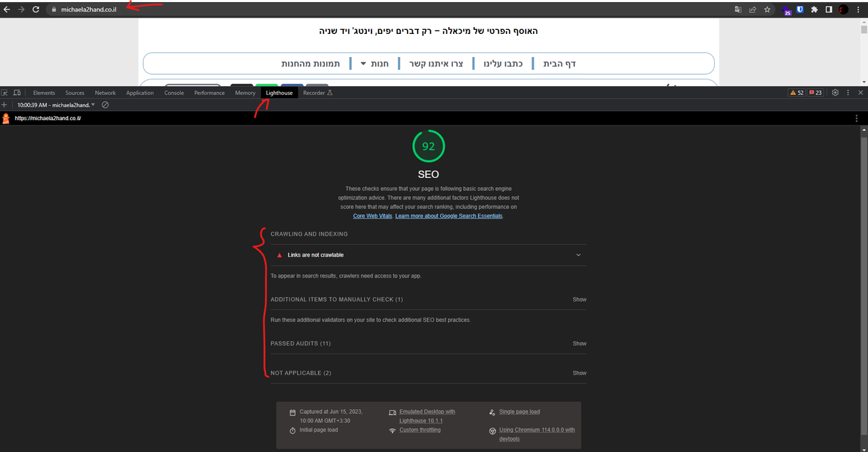Switch to the Elements tab
Viewport: 868px width, 452px height.
(44, 93)
